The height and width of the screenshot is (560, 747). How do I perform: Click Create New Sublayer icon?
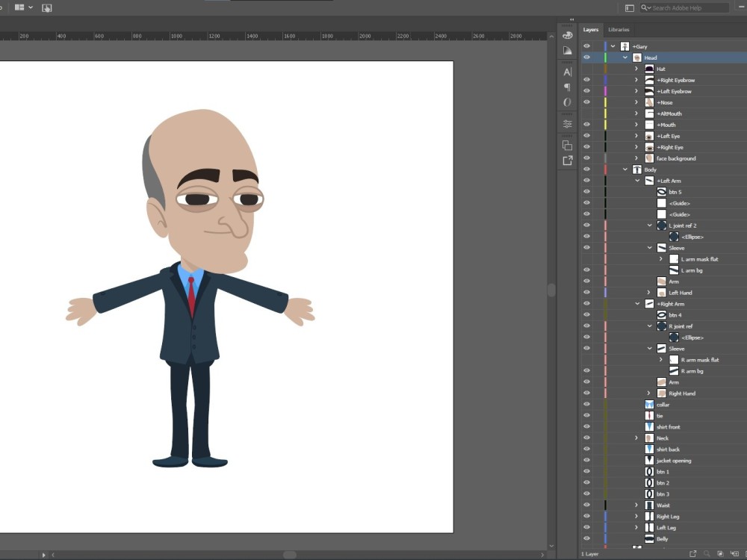pos(734,554)
